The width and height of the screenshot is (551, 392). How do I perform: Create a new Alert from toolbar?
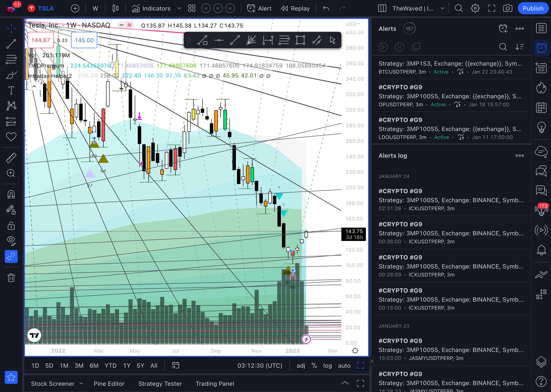[259, 8]
